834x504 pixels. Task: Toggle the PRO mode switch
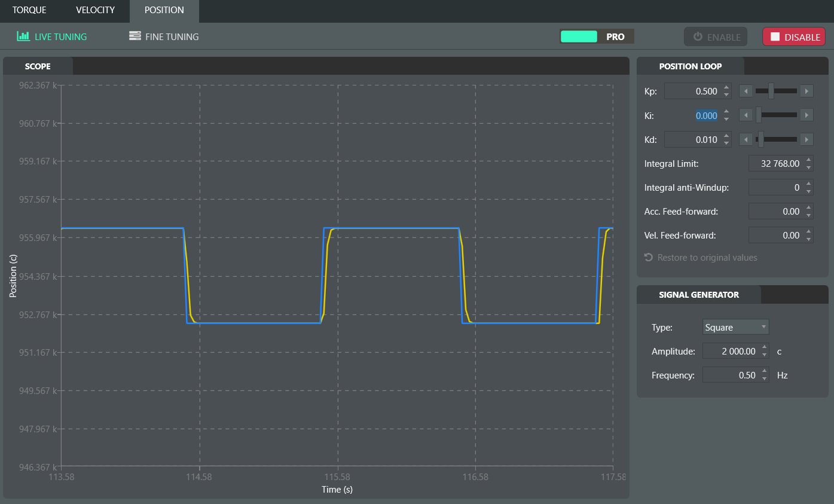coord(597,36)
